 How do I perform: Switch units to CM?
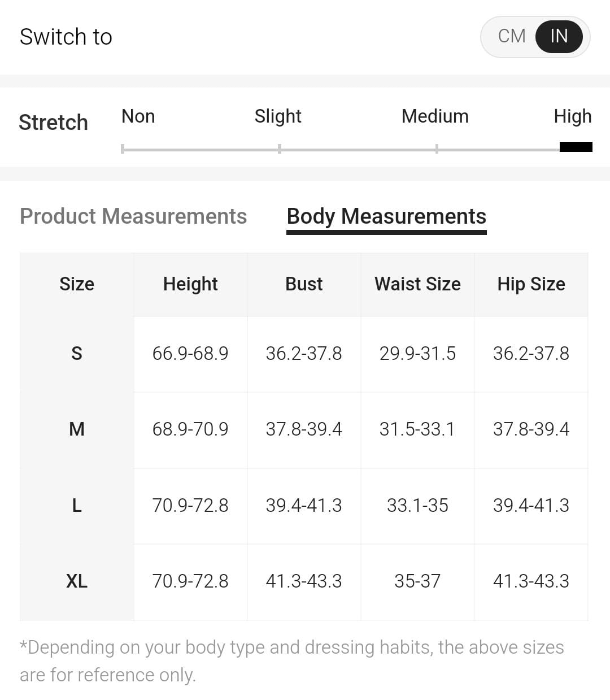[x=512, y=37]
